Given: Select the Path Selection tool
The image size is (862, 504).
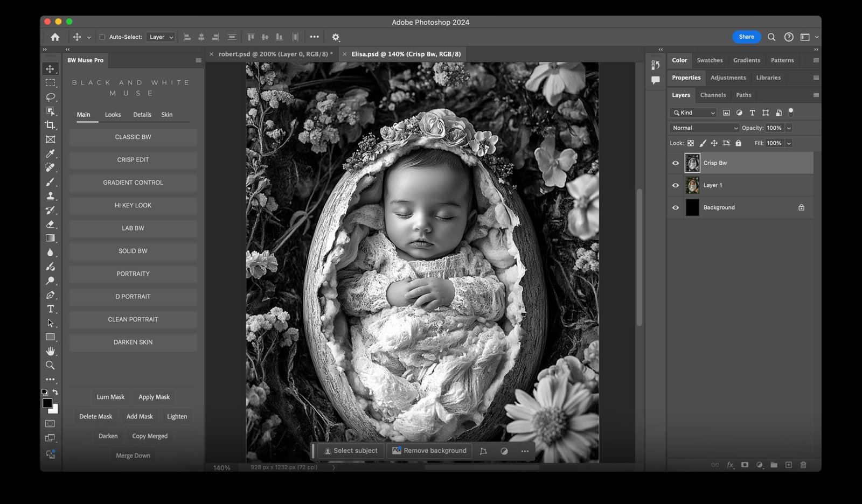Looking at the screenshot, I should (x=50, y=323).
